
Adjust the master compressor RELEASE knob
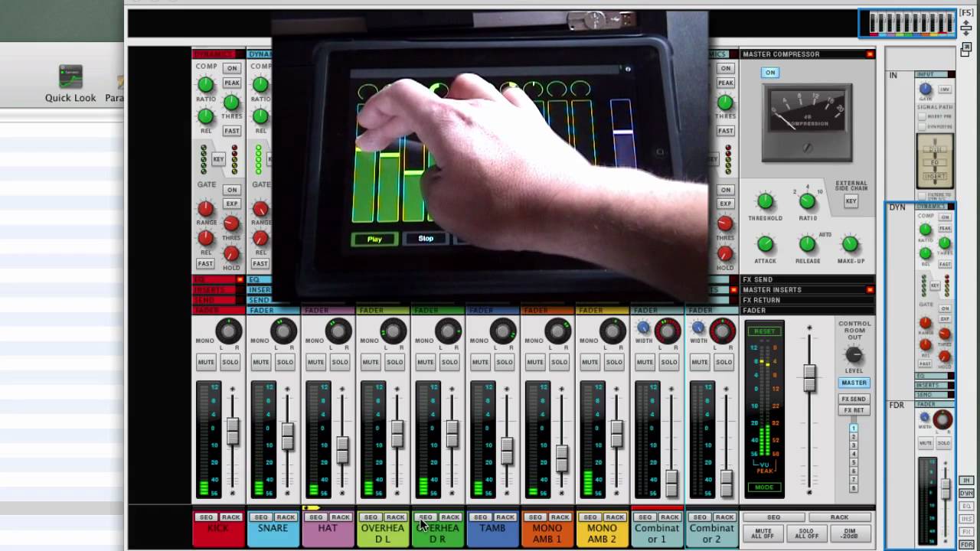tap(807, 244)
